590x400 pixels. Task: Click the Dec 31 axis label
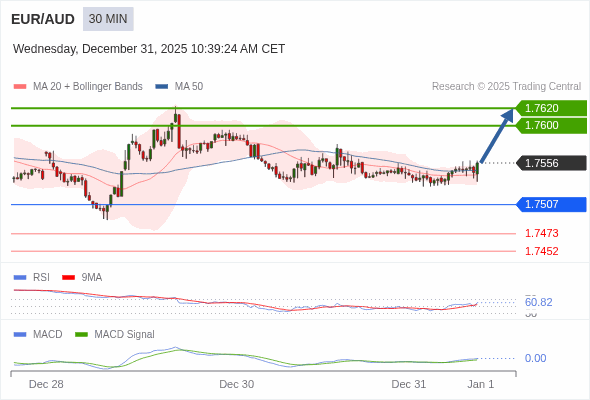click(409, 384)
